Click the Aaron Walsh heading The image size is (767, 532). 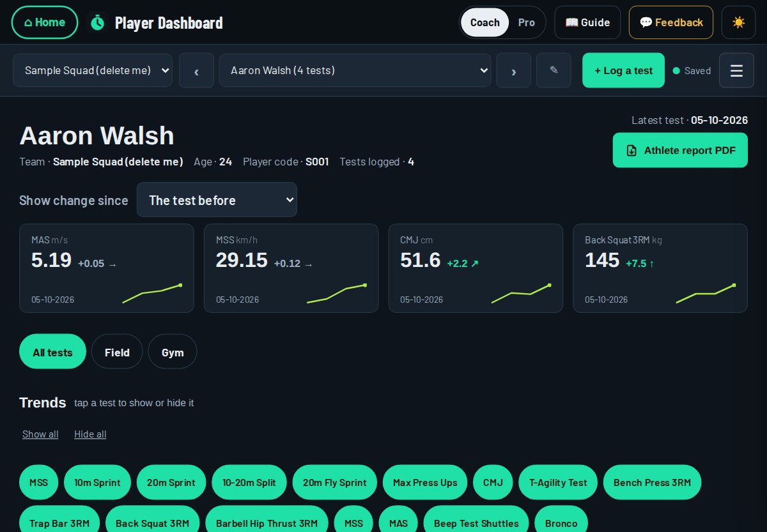[x=97, y=136]
